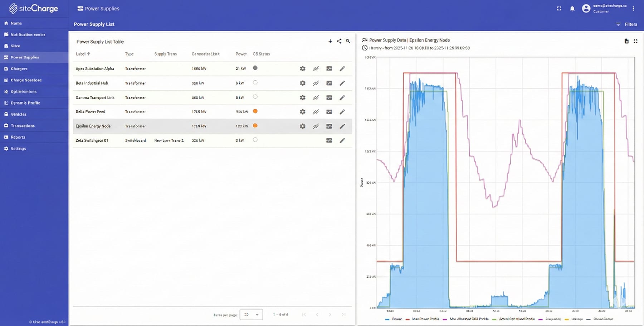The image size is (644, 326).
Task: Show chart trend for Delta Power Feed
Action: [316, 112]
